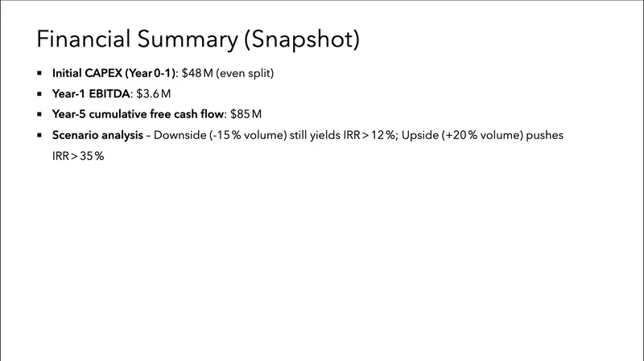Select the bold Initial CAPEX (Year 0-1) label
Image resolution: width=644 pixels, height=361 pixels.
click(114, 74)
